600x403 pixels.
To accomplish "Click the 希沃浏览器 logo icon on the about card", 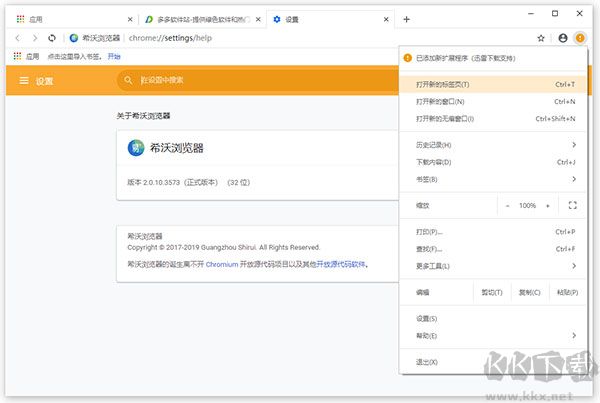I will [x=136, y=148].
